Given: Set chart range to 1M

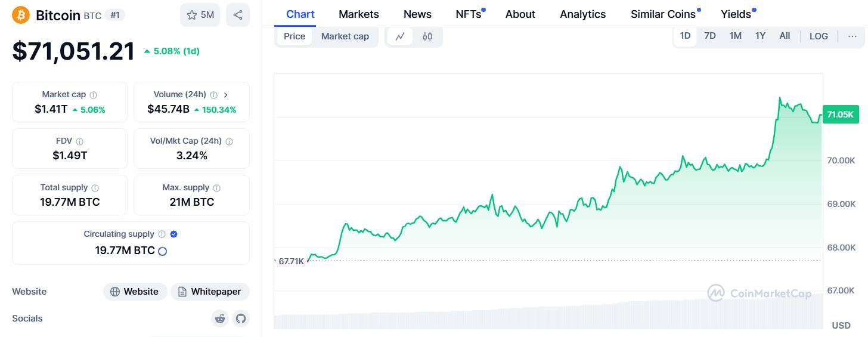Looking at the screenshot, I should click(736, 36).
